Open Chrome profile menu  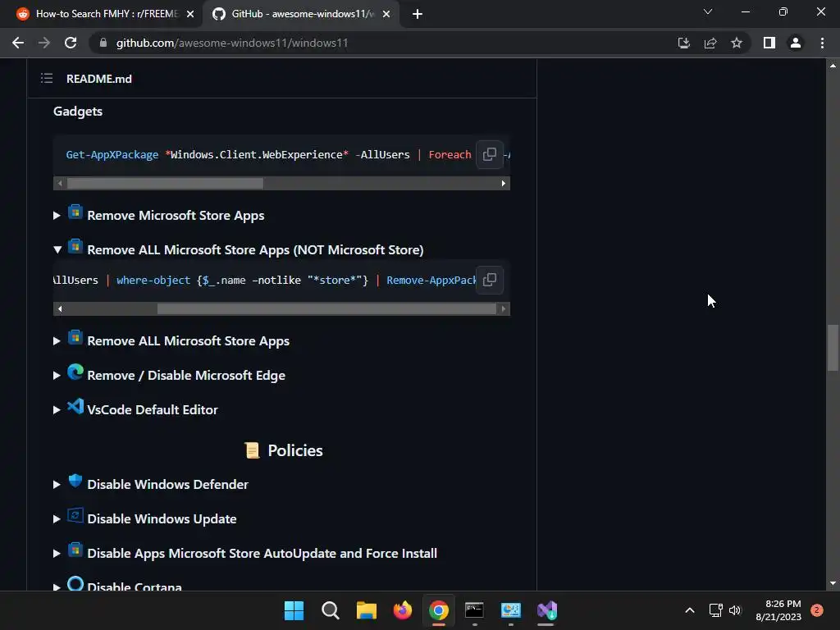(796, 43)
